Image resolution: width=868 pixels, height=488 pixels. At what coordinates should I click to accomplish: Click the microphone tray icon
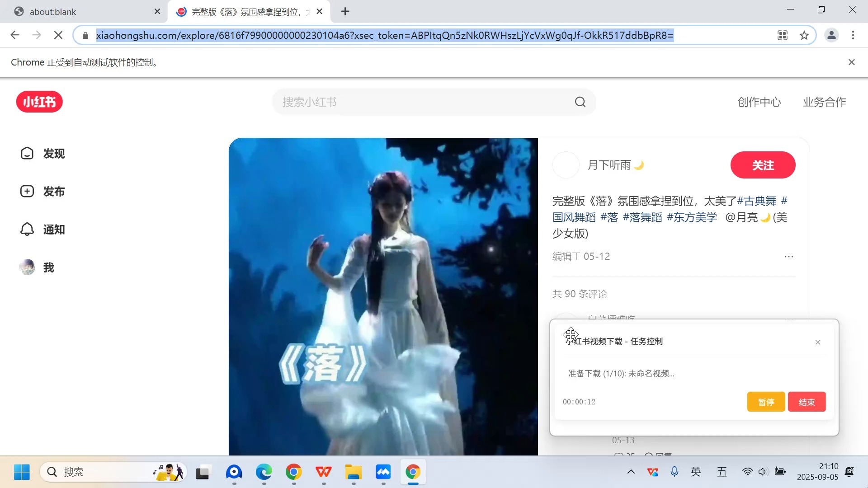click(674, 472)
